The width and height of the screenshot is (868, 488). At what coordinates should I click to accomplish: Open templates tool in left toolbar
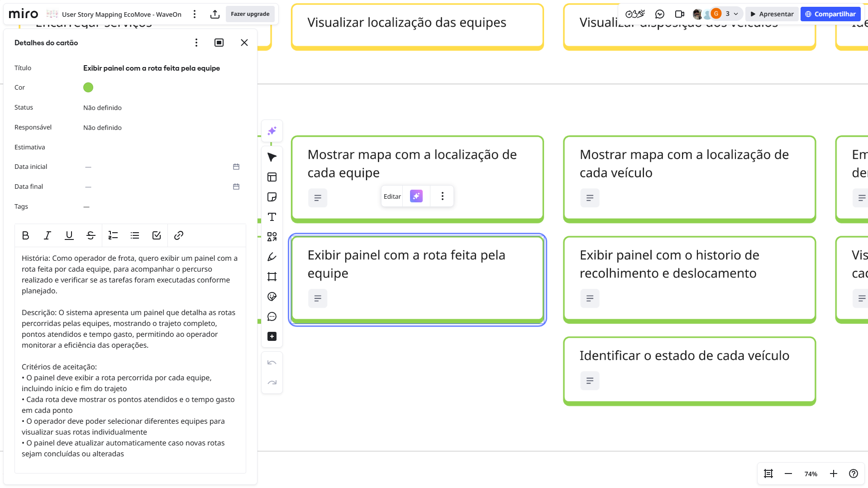coord(272,177)
